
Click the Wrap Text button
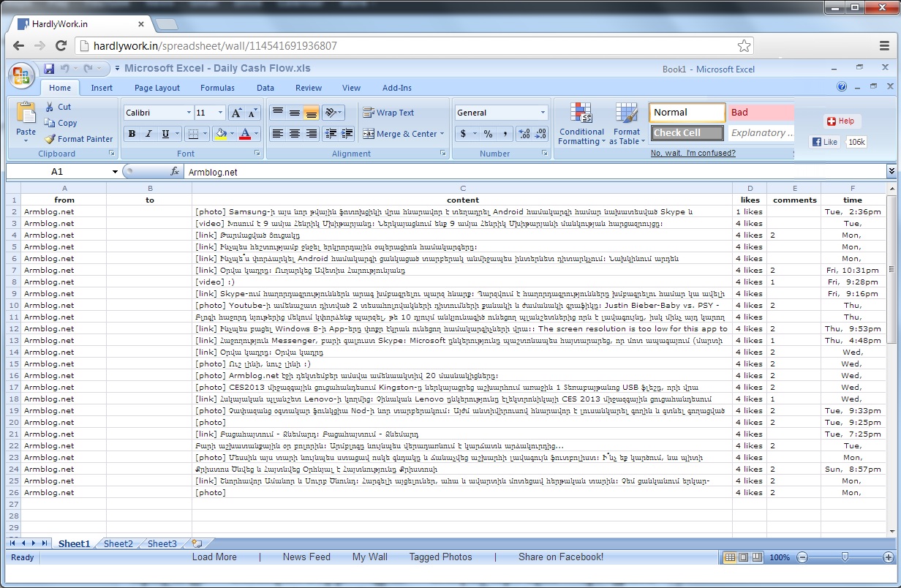[x=388, y=113]
